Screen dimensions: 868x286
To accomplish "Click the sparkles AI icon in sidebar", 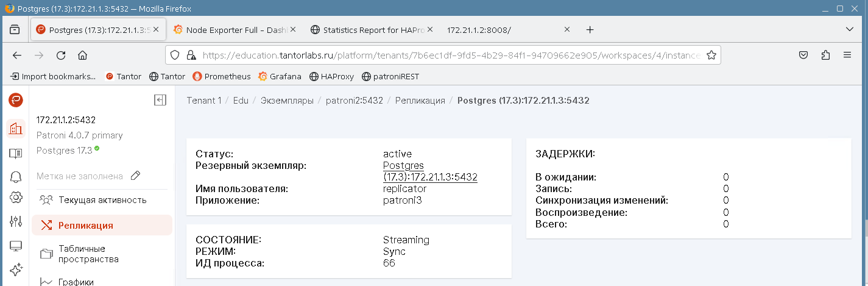I will point(15,269).
